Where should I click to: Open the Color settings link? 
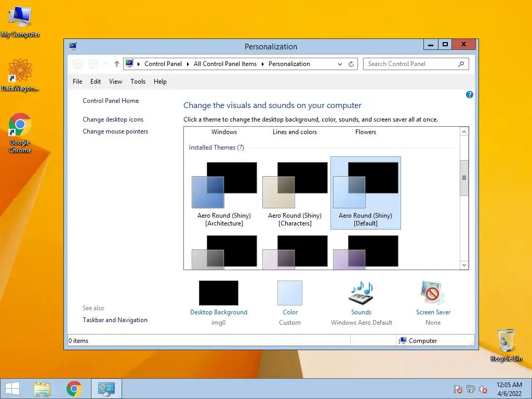click(x=290, y=312)
